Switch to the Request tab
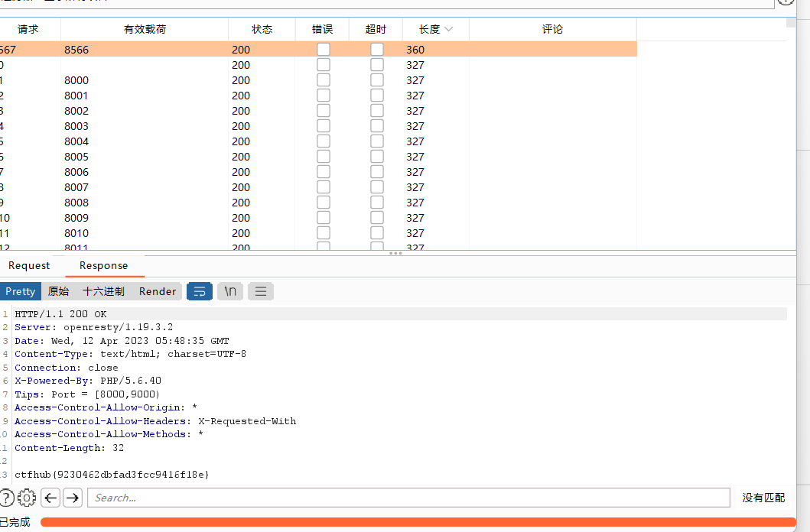 [29, 265]
